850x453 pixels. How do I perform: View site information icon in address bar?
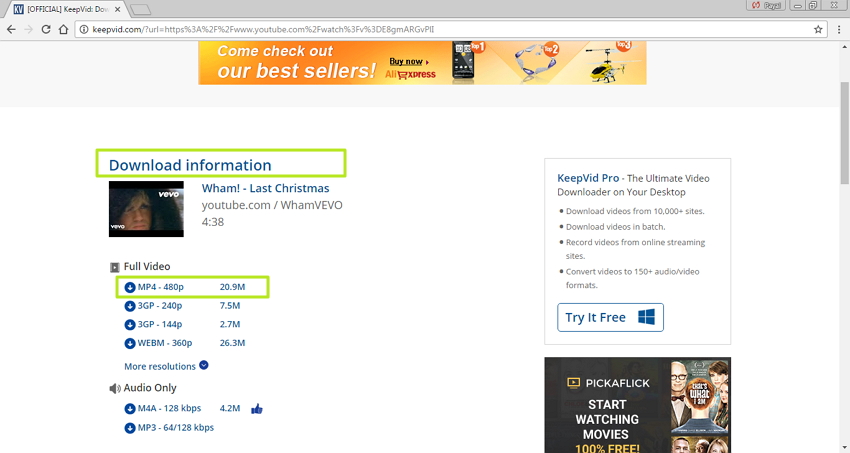tap(84, 29)
